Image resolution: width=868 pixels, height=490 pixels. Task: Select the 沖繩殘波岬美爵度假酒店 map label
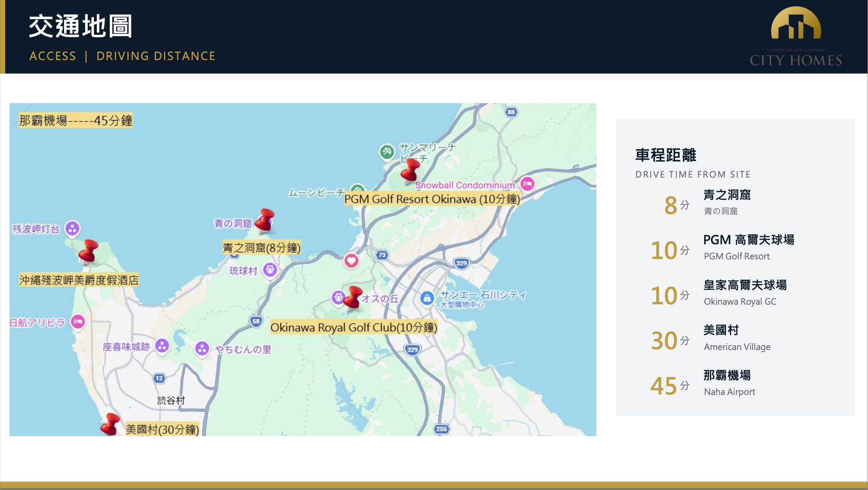[x=79, y=280]
